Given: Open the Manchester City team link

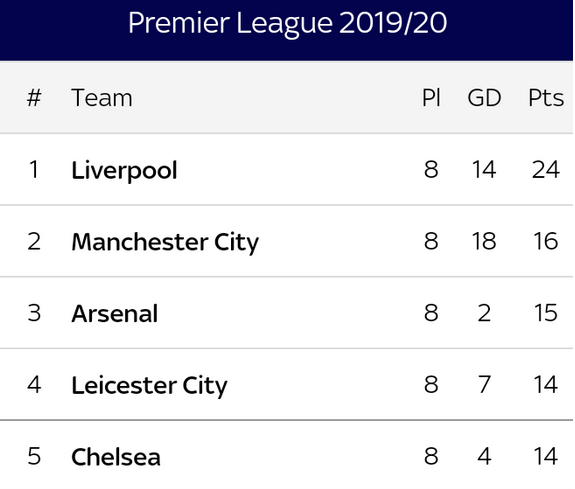Looking at the screenshot, I should pyautogui.click(x=165, y=242).
